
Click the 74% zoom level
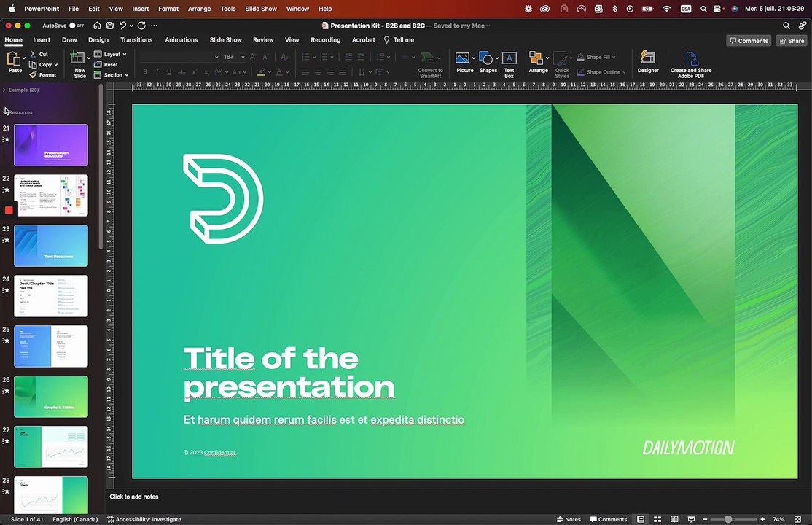[x=778, y=519]
